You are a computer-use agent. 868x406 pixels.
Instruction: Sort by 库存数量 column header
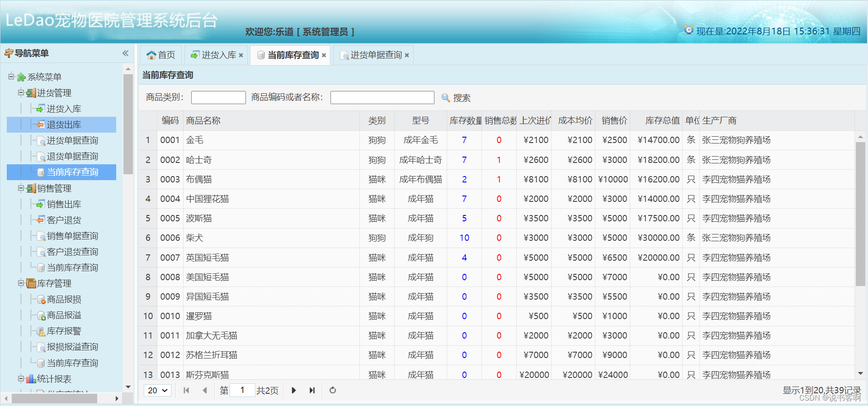tap(464, 120)
